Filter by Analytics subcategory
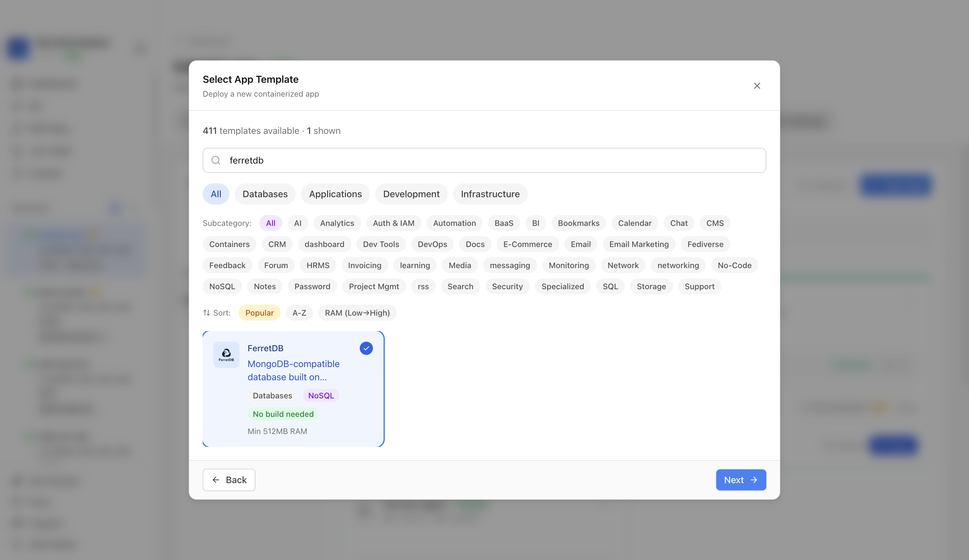Image resolution: width=969 pixels, height=560 pixels. tap(337, 223)
